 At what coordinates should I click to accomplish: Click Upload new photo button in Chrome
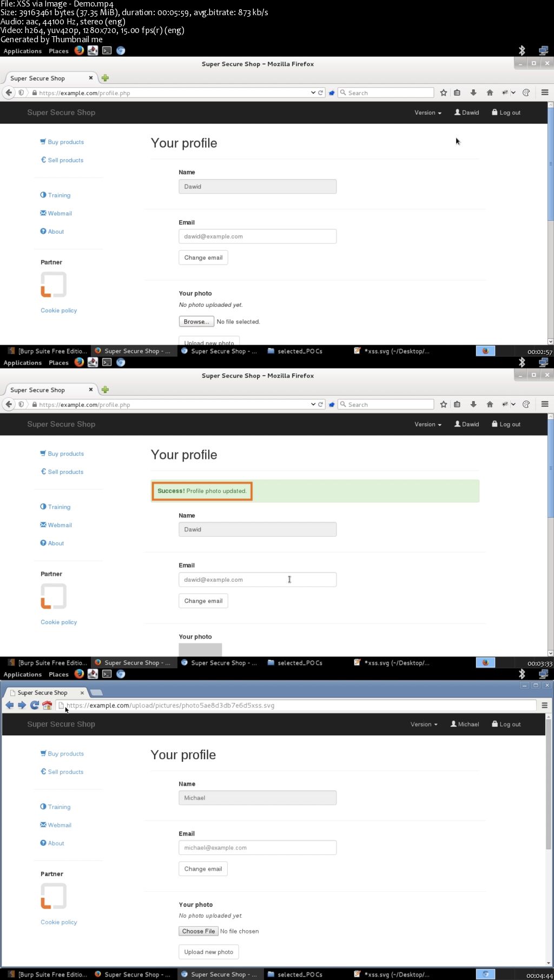tap(209, 952)
